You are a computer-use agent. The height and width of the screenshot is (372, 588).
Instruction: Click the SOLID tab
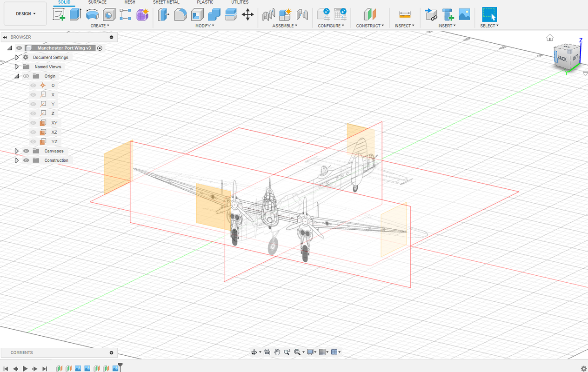(x=64, y=2)
